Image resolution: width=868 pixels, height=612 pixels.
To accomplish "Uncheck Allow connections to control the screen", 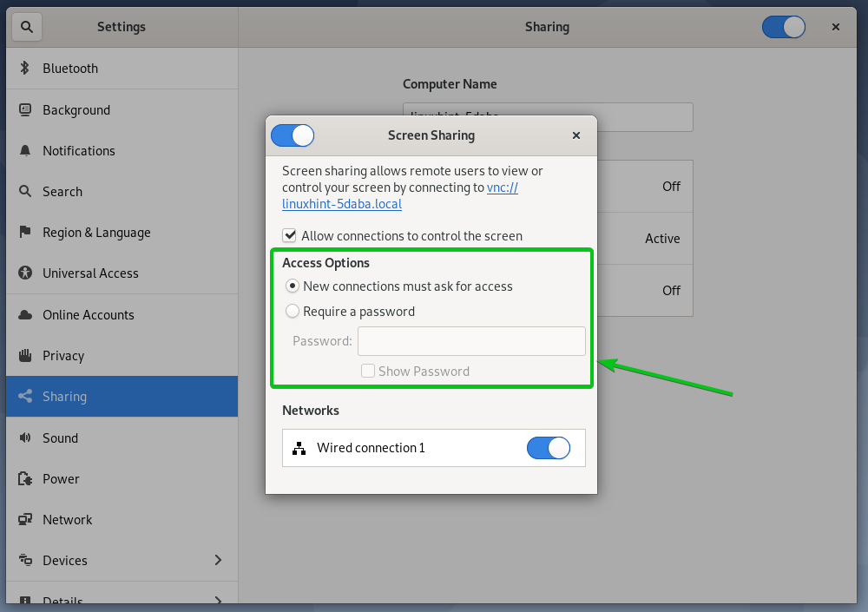I will point(290,235).
